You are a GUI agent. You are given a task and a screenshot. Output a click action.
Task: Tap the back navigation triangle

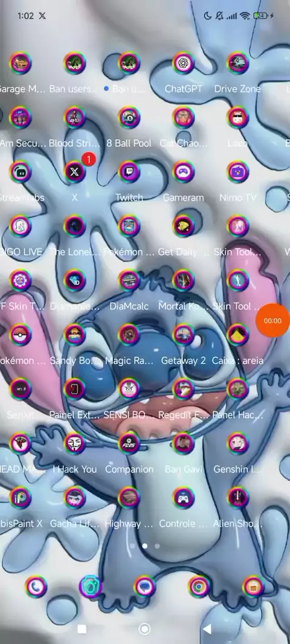[207, 629]
